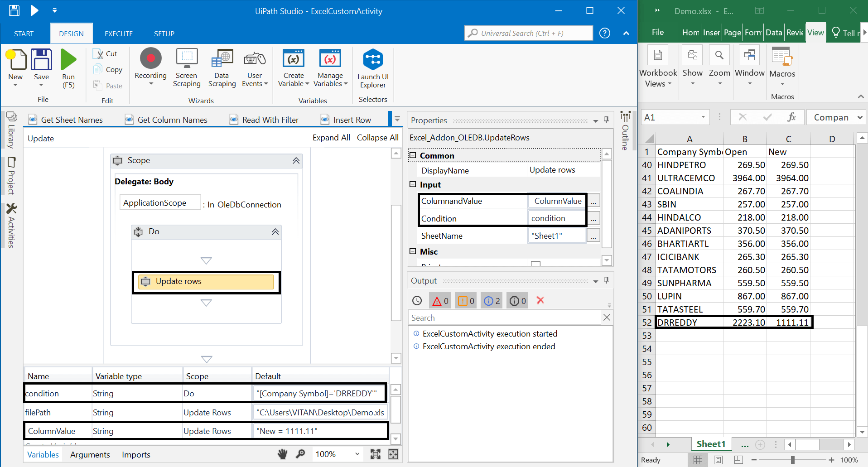Select the Update rows activity

206,281
